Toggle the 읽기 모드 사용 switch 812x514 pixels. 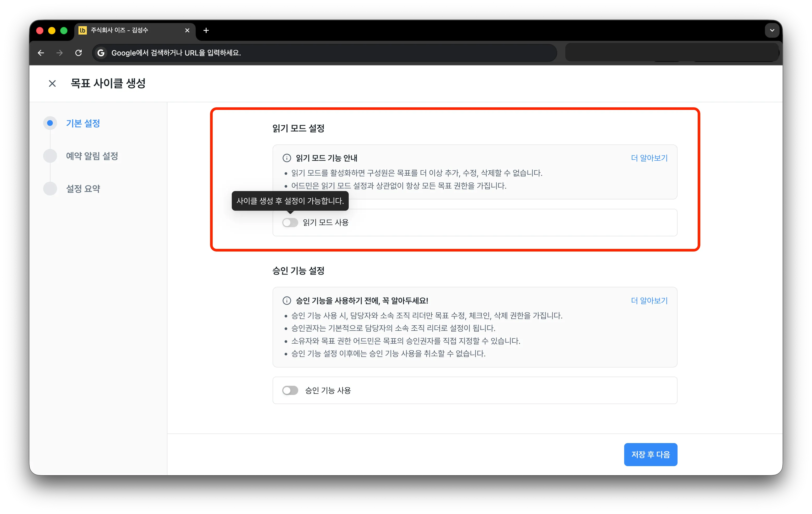[290, 223]
